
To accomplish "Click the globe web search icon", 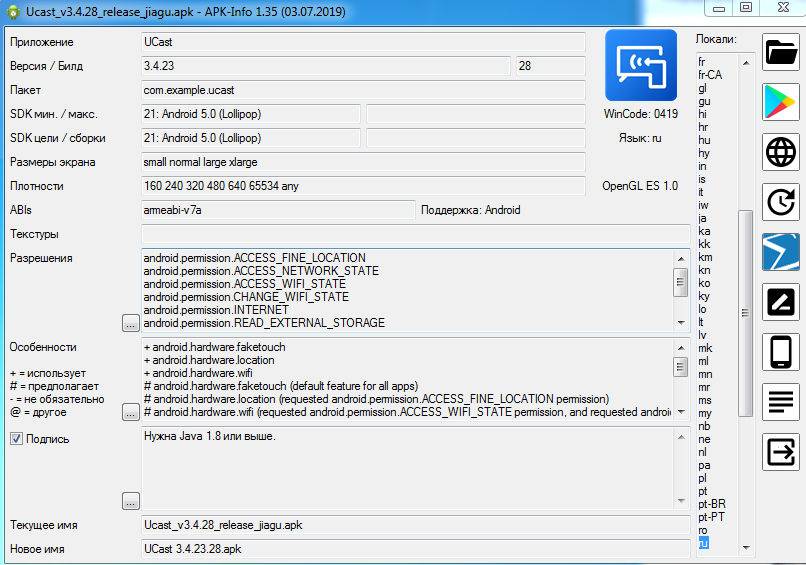I will pyautogui.click(x=781, y=152).
